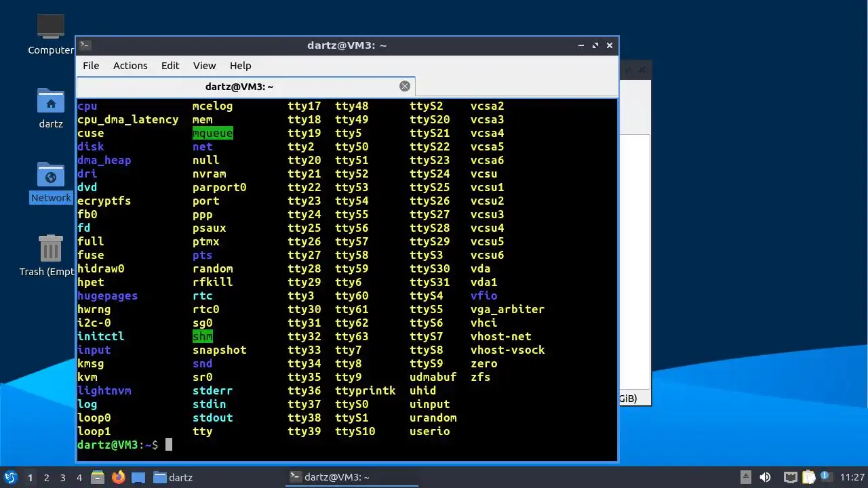Open the network status tray icon
The height and width of the screenshot is (488, 868).
(x=791, y=477)
